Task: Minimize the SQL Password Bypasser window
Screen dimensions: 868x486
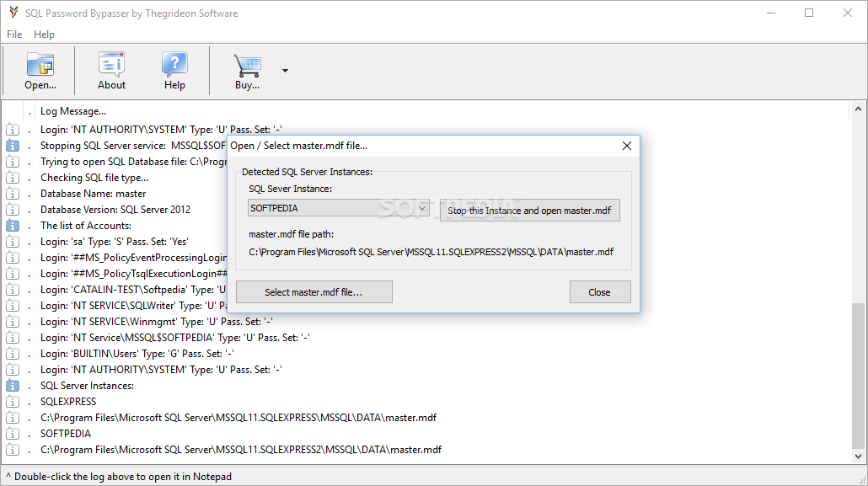Action: (x=771, y=13)
